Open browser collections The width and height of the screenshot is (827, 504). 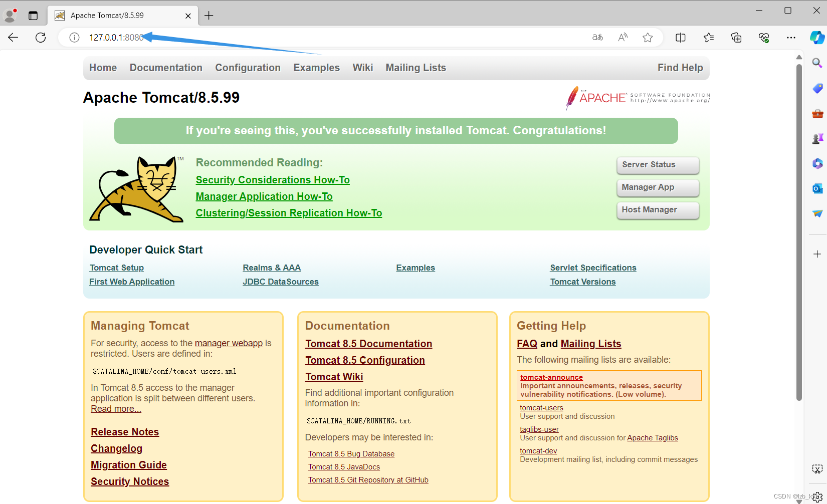[736, 38]
